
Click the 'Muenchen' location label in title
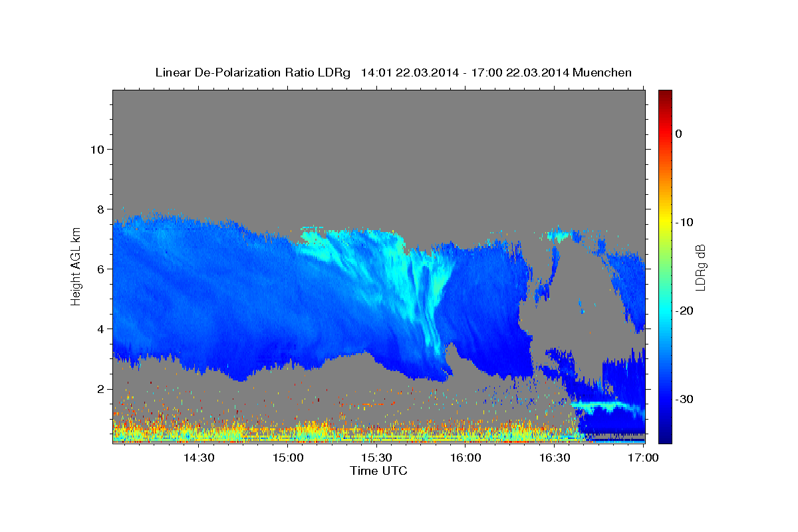coord(602,72)
